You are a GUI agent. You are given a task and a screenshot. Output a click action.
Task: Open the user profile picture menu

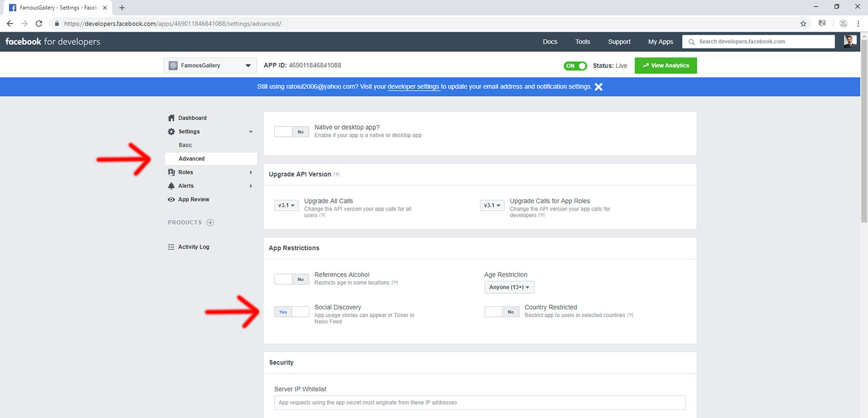[850, 41]
